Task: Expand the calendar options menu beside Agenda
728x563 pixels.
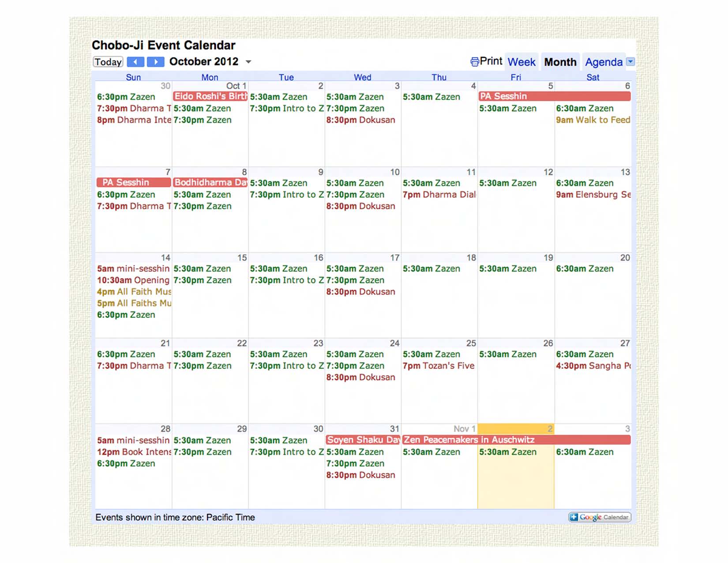Action: 631,62
